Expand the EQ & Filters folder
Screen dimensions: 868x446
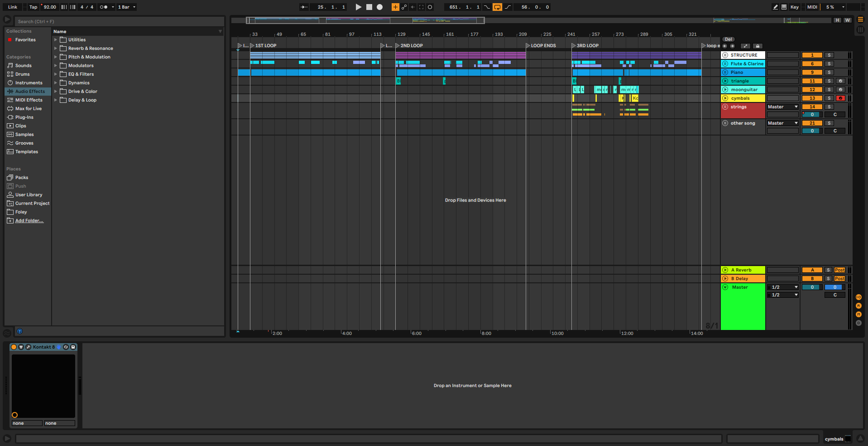(x=56, y=74)
